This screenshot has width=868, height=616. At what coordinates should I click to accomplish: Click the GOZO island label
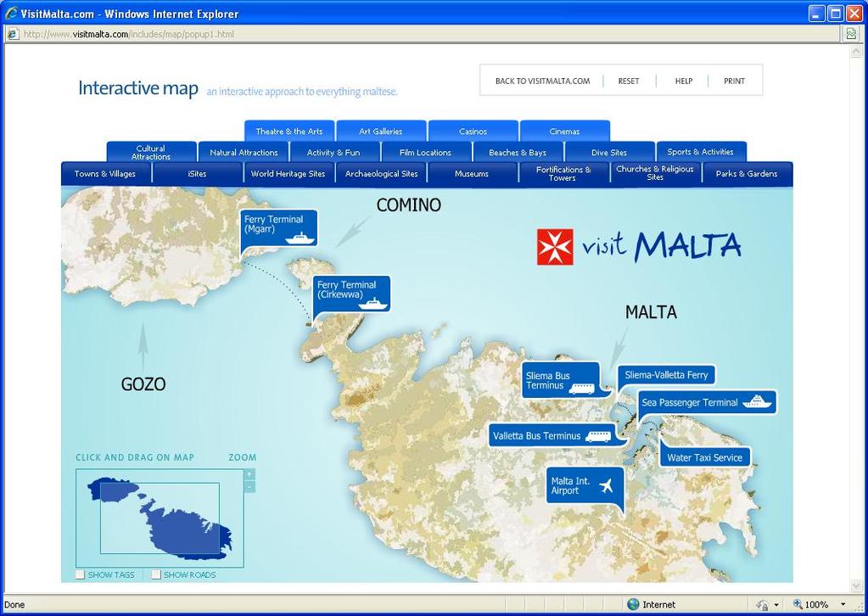point(143,384)
